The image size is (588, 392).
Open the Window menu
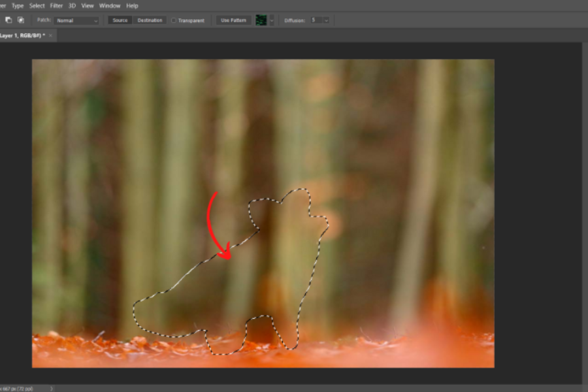click(110, 5)
